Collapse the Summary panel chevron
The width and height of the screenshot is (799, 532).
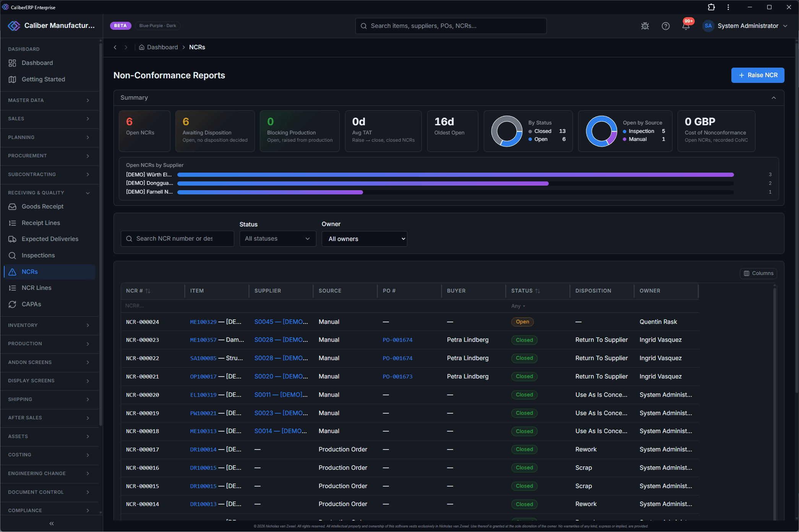point(773,98)
